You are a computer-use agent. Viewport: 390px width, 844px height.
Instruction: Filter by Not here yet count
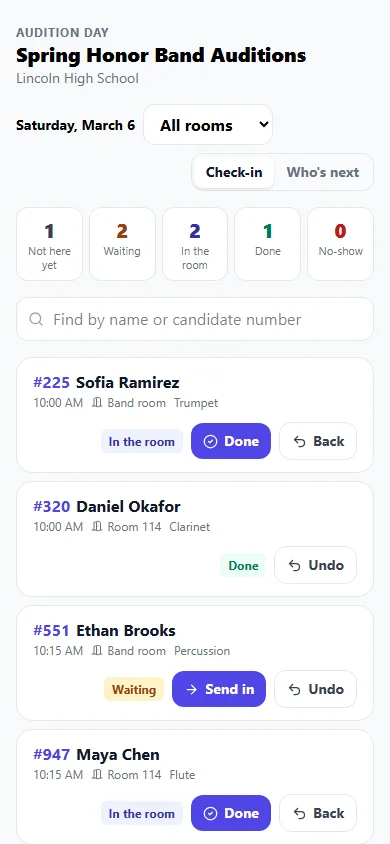coord(49,244)
